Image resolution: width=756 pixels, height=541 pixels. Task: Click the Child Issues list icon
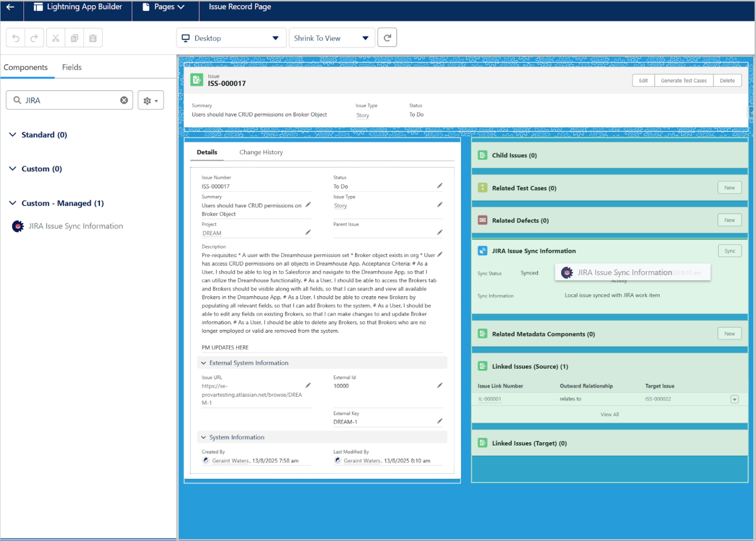pos(483,155)
